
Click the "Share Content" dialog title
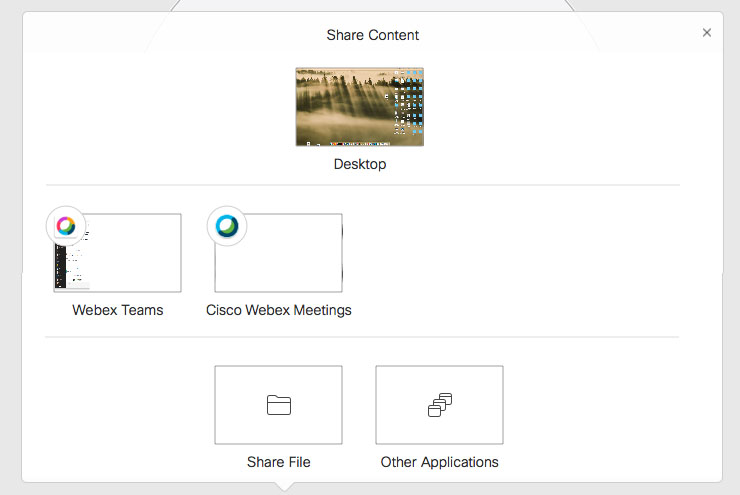pos(373,35)
